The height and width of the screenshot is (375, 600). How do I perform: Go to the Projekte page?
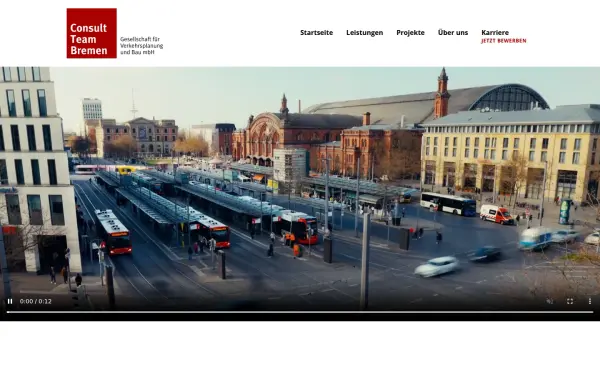(411, 33)
